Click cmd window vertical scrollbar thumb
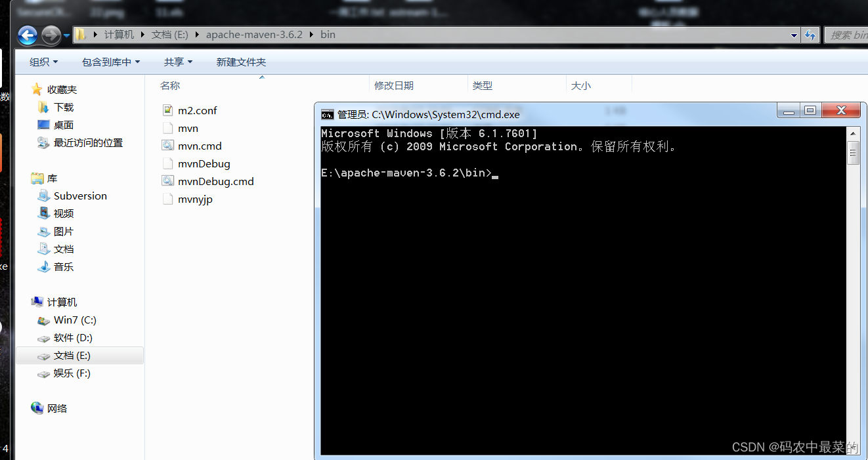Image resolution: width=868 pixels, height=460 pixels. tap(853, 152)
